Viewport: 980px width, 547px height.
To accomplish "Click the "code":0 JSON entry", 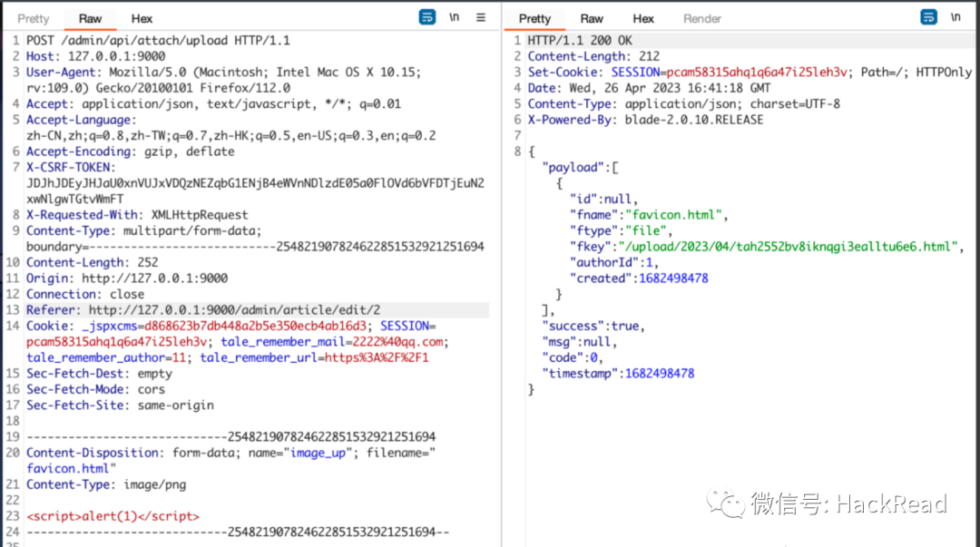I will pyautogui.click(x=573, y=358).
